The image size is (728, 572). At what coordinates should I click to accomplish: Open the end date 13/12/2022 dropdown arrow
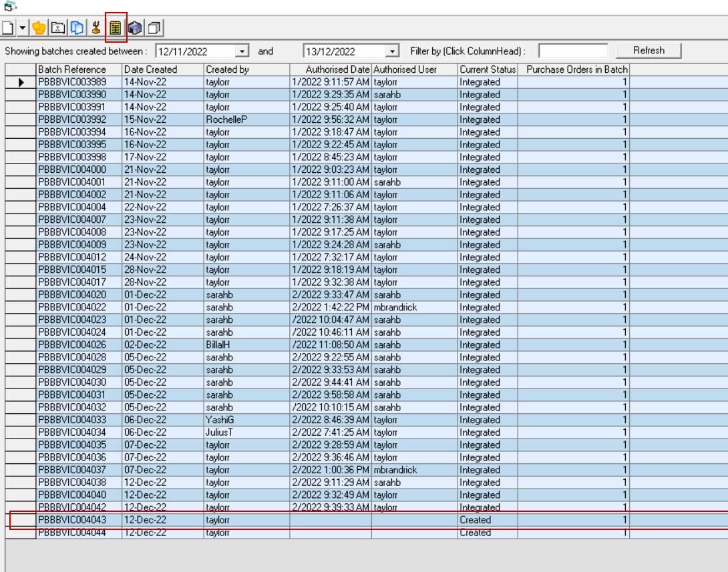point(392,51)
